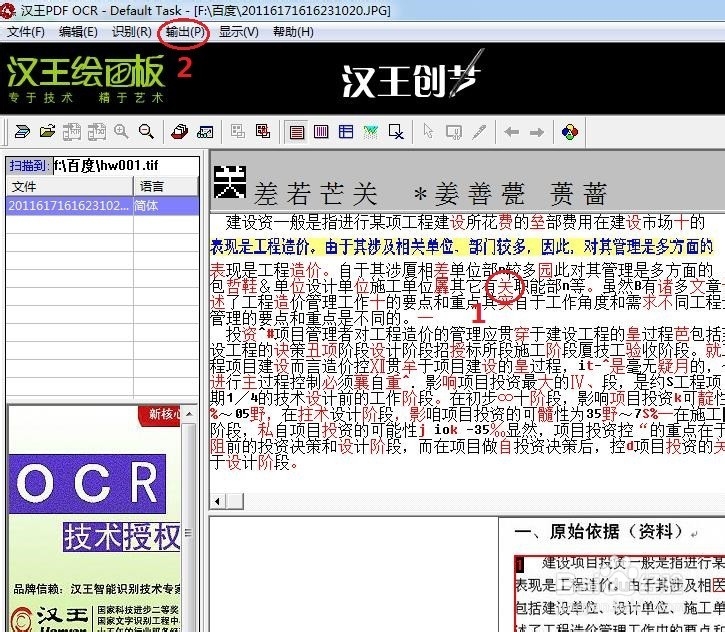725x632 pixels.
Task: Click the 语言 column header
Action: 166,187
